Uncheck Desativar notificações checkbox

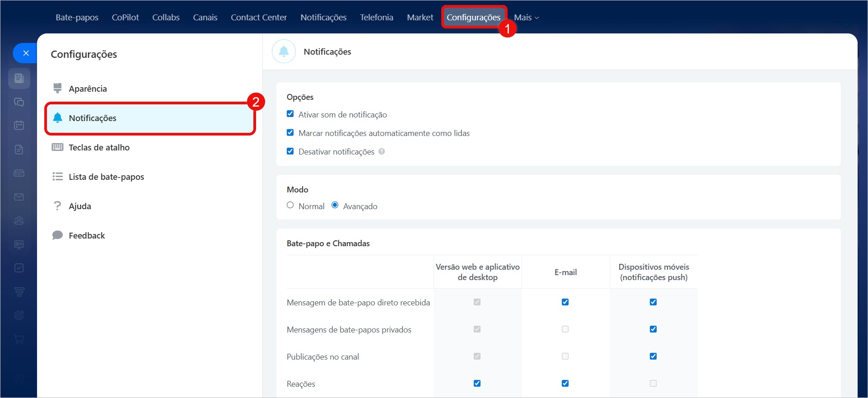click(290, 151)
